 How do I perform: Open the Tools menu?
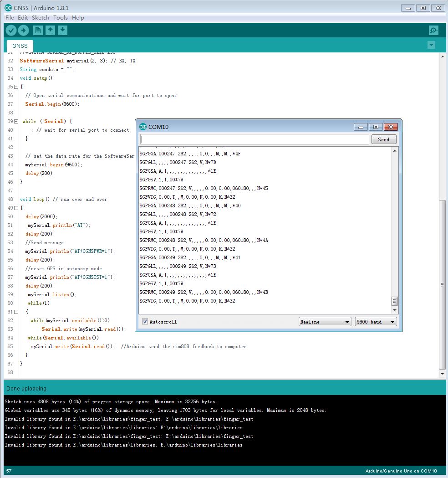click(x=61, y=18)
